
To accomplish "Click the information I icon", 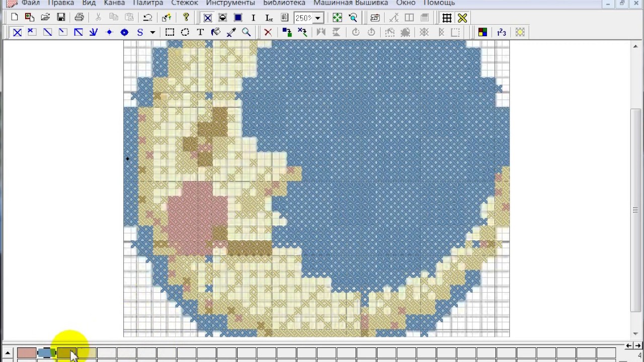I will (253, 18).
